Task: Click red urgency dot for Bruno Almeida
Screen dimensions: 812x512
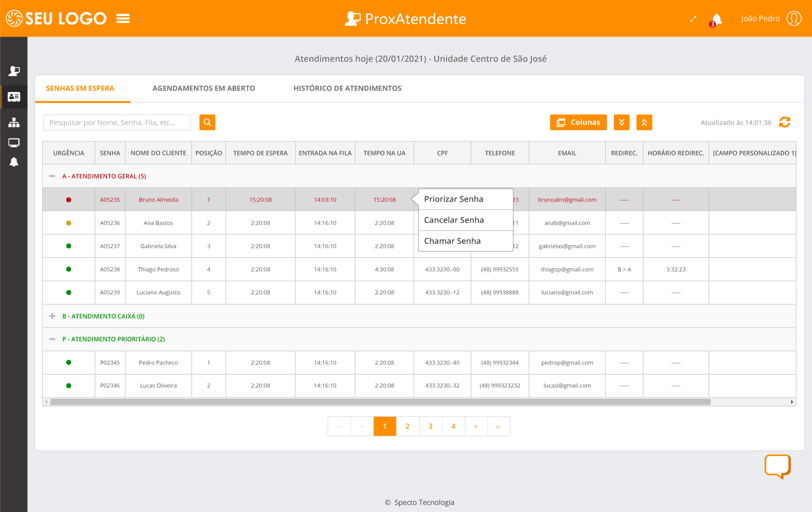Action: (x=69, y=200)
